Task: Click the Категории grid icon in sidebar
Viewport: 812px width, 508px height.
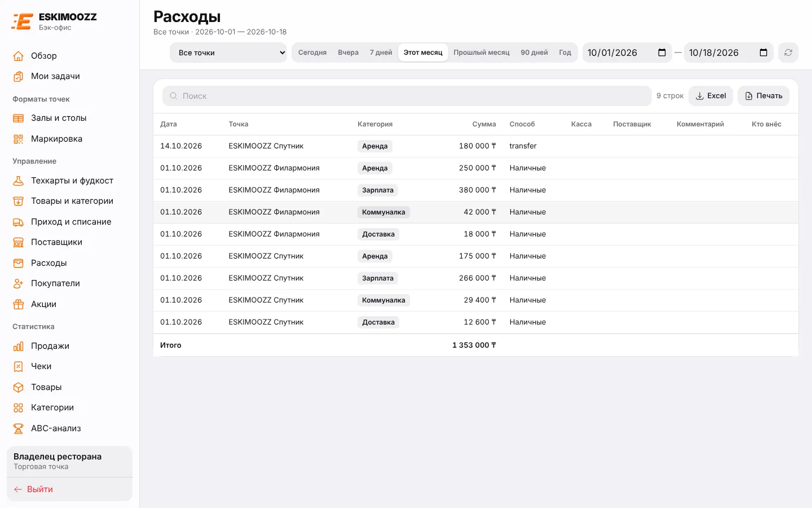Action: pyautogui.click(x=19, y=408)
